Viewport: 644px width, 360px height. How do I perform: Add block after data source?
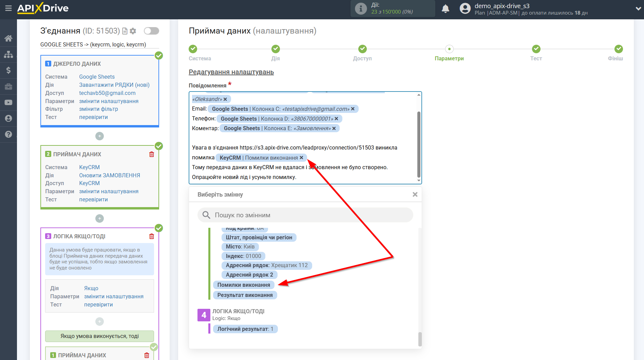click(99, 136)
